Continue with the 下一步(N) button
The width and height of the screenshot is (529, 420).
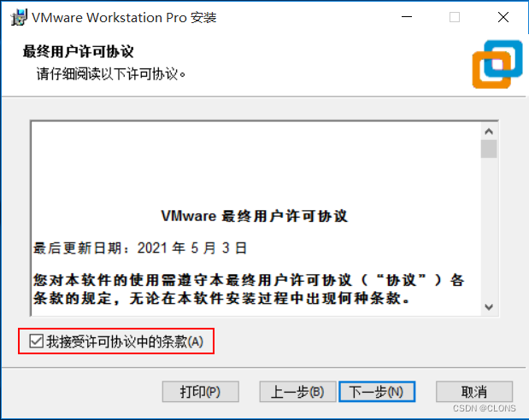point(377,392)
